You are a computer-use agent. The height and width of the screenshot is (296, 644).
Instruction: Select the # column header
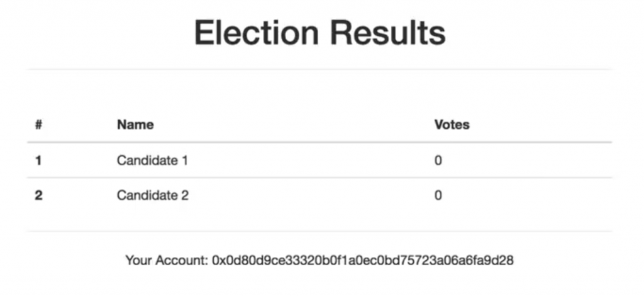38,124
